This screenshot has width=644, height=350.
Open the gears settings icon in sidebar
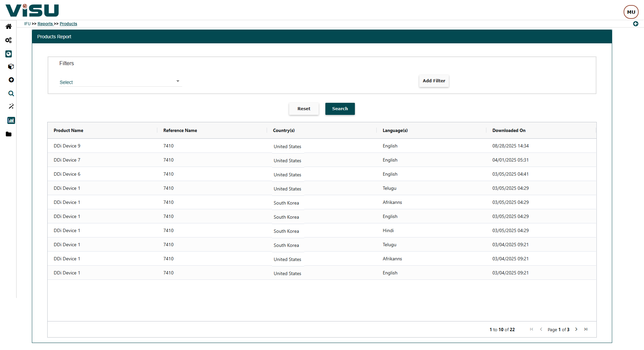pos(9,40)
